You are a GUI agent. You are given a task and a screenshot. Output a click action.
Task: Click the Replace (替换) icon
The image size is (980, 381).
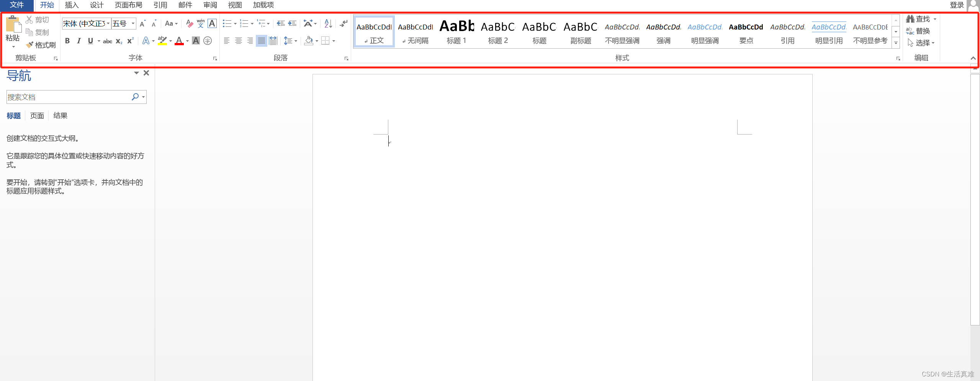(x=910, y=31)
